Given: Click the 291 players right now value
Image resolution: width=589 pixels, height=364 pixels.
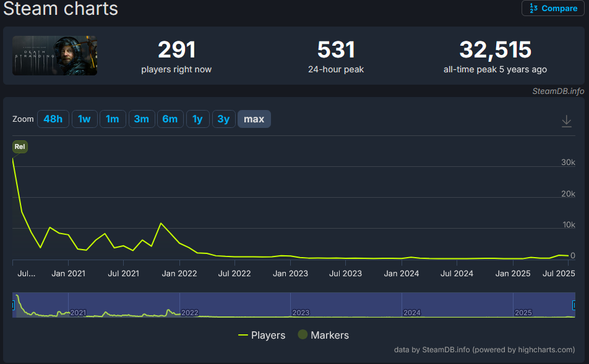Looking at the screenshot, I should [176, 49].
